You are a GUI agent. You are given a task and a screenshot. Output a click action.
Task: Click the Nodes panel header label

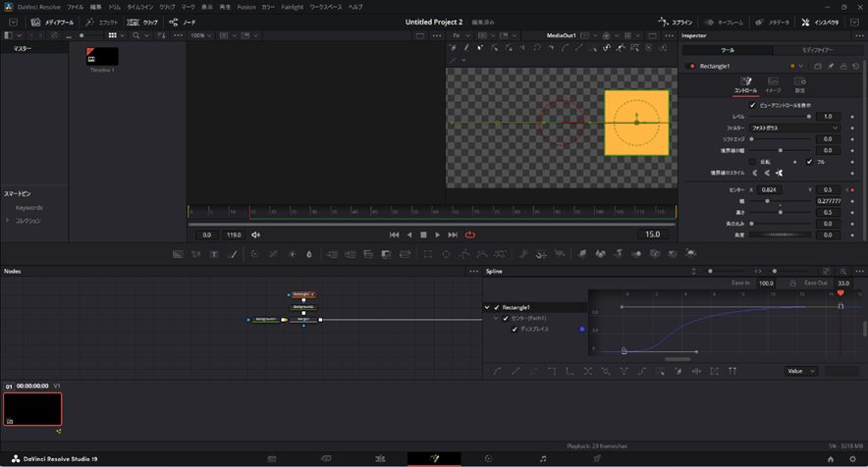[13, 271]
